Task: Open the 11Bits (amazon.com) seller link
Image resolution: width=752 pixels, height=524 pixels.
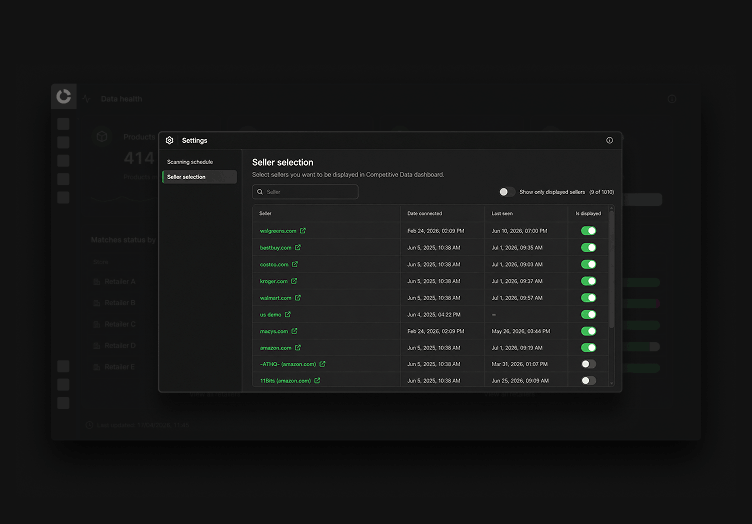Action: click(x=285, y=381)
